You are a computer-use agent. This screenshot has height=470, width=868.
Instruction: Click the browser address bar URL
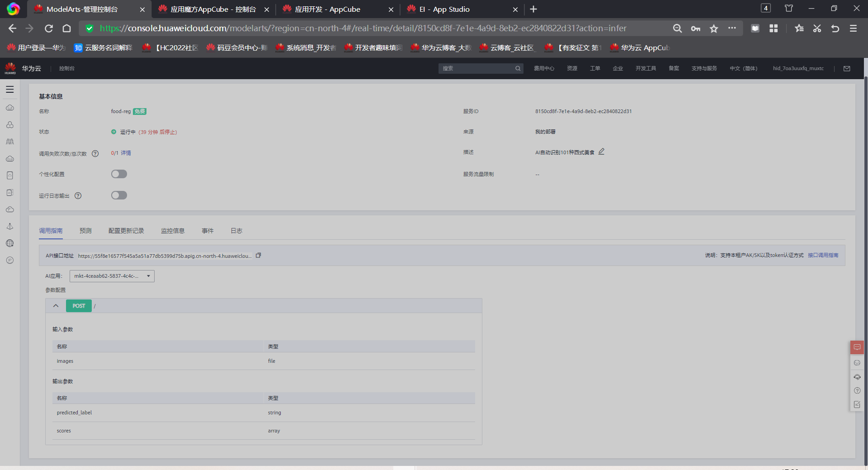click(x=363, y=28)
